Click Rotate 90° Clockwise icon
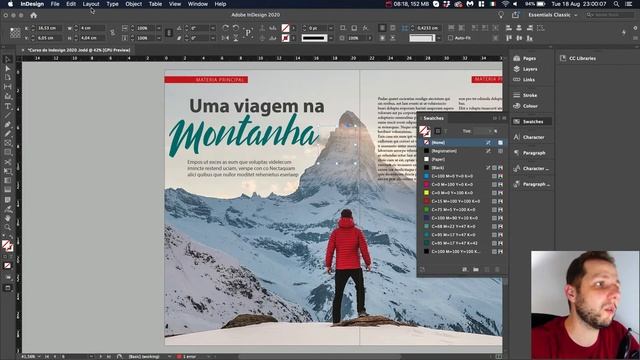 pyautogui.click(x=226, y=28)
